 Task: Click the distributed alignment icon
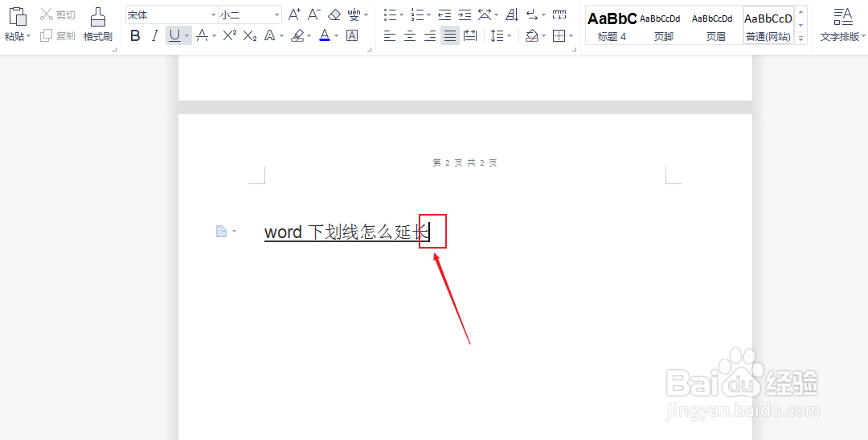click(x=470, y=36)
